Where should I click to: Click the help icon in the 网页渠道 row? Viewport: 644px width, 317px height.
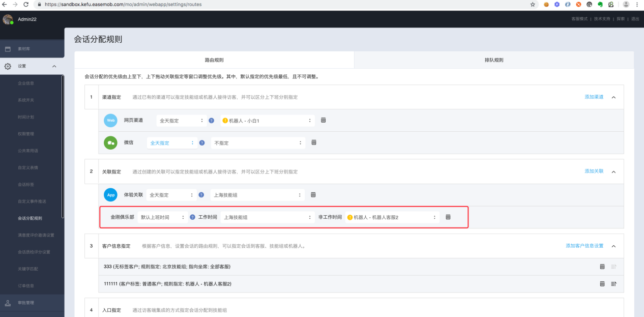pos(211,121)
